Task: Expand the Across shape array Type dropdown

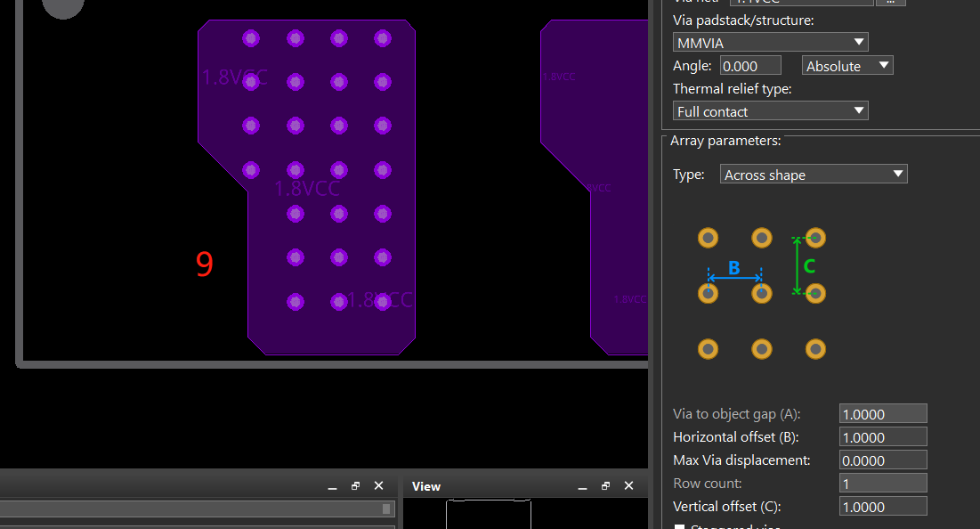Action: click(x=813, y=175)
